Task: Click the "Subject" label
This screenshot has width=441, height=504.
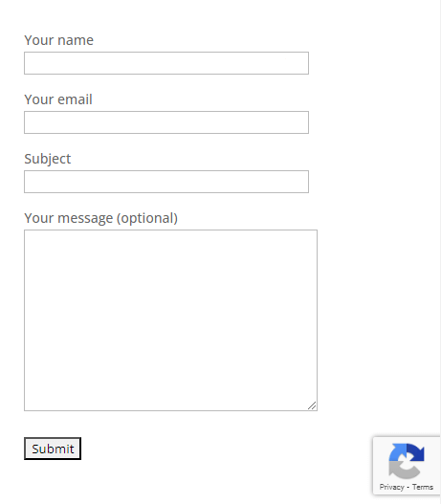Action: pos(48,159)
